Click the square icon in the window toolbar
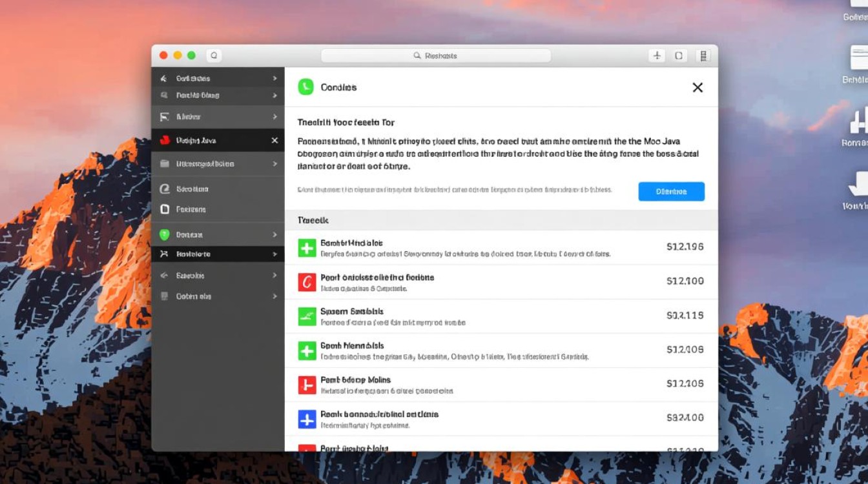The height and width of the screenshot is (484, 868). click(x=679, y=55)
